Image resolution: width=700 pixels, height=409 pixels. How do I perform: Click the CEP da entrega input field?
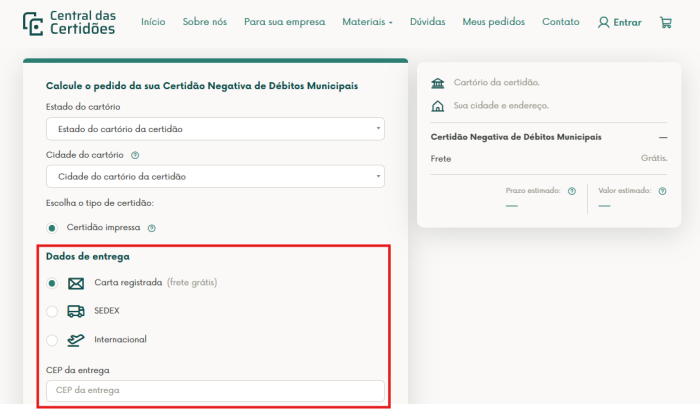click(x=215, y=391)
